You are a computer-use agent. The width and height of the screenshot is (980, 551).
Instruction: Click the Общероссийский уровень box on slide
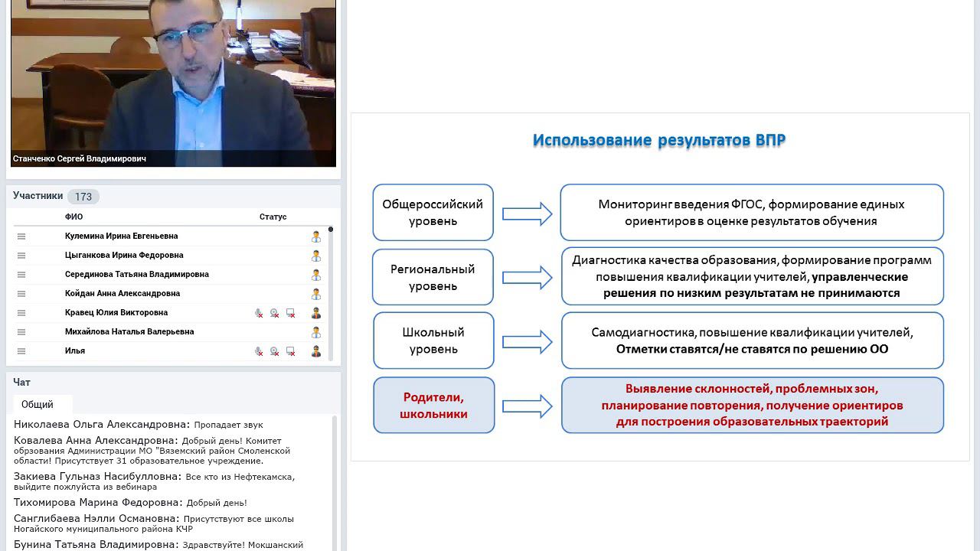pyautogui.click(x=433, y=213)
